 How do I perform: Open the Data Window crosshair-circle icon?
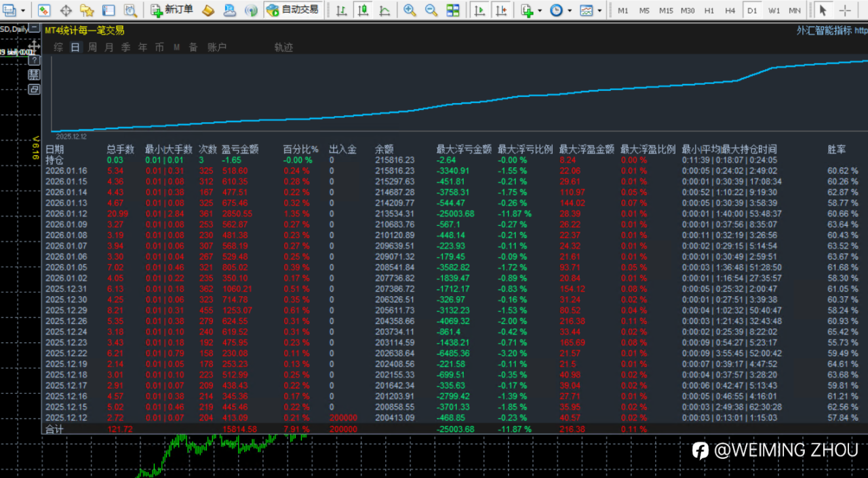[x=66, y=10]
